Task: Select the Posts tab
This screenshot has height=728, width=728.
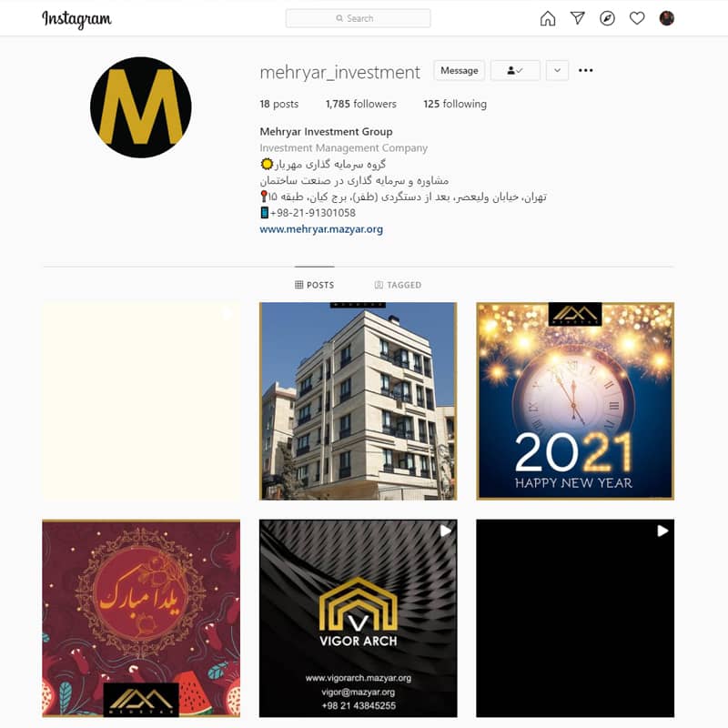Action: (x=314, y=285)
